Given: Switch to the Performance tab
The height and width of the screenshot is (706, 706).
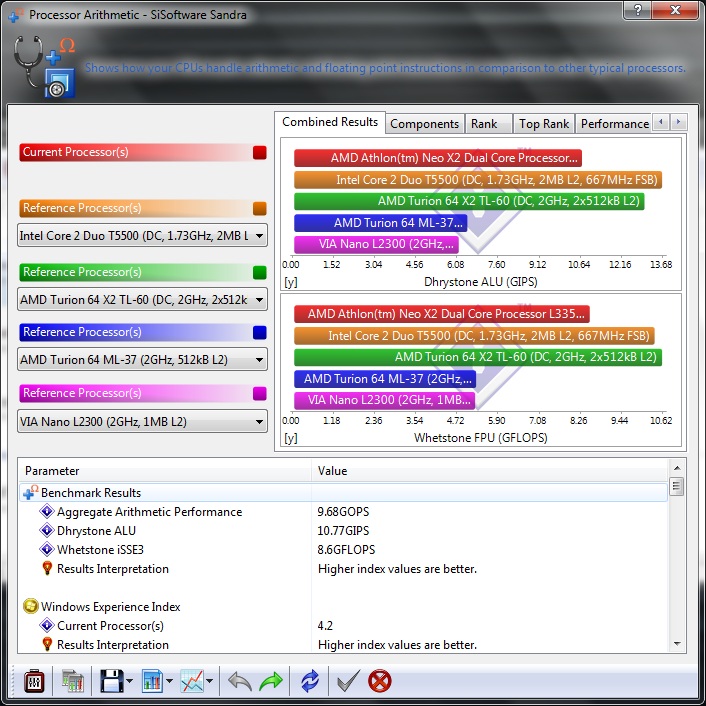Looking at the screenshot, I should (614, 124).
